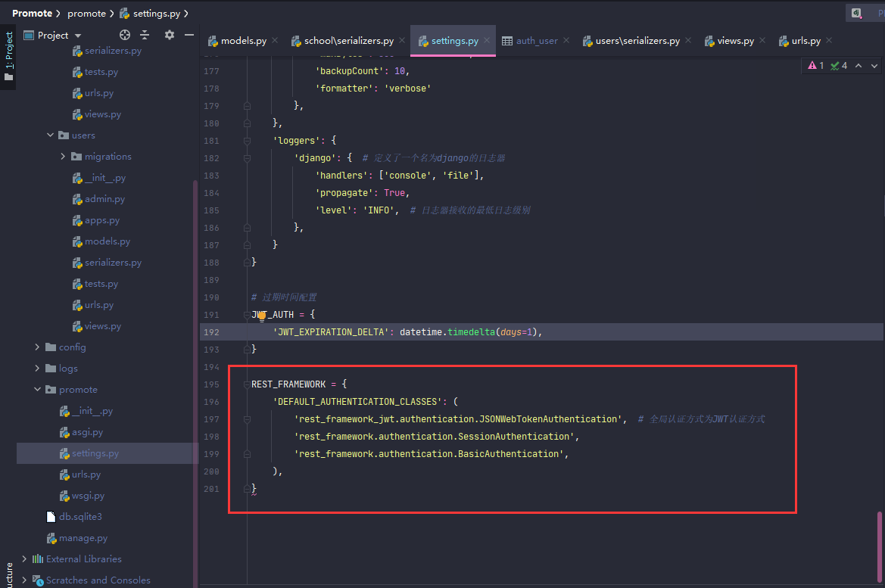Viewport: 885px width, 588px height.
Task: Close the auth_user tab
Action: tap(566, 40)
